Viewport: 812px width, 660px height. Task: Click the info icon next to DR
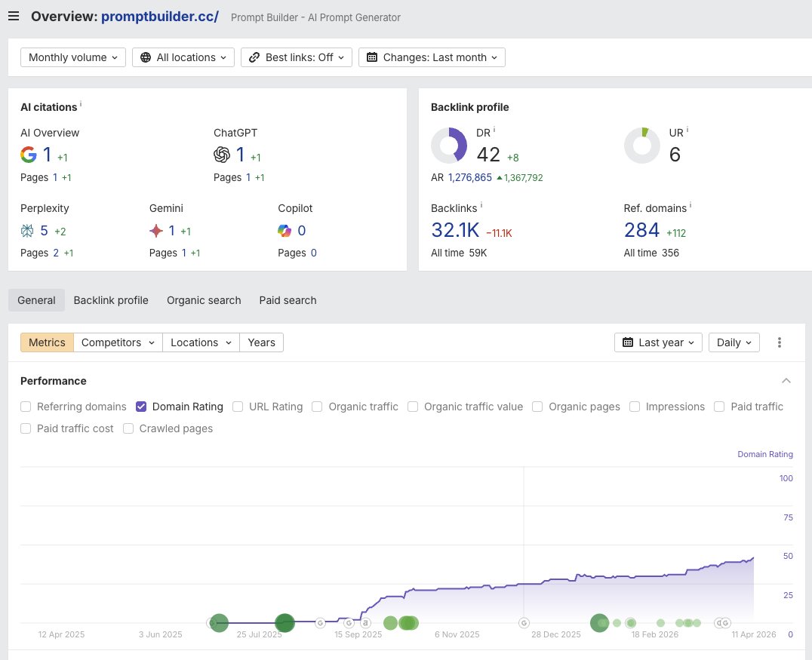[494, 130]
